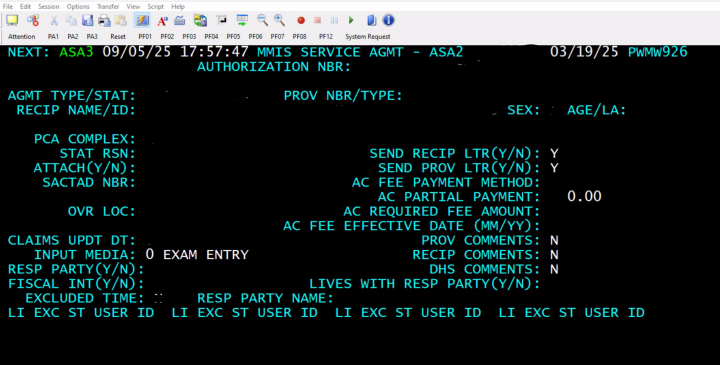This screenshot has width=720, height=365.
Task: Click the PROV COMMENTS value N
Action: pyautogui.click(x=554, y=240)
